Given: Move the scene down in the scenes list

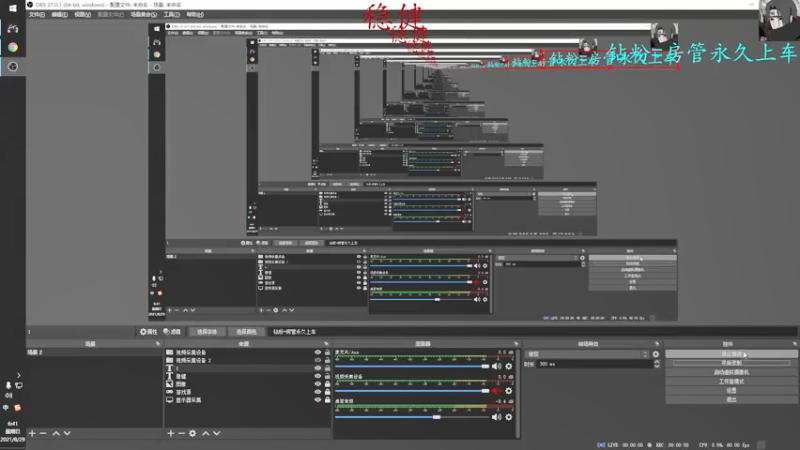Looking at the screenshot, I should pyautogui.click(x=67, y=433).
